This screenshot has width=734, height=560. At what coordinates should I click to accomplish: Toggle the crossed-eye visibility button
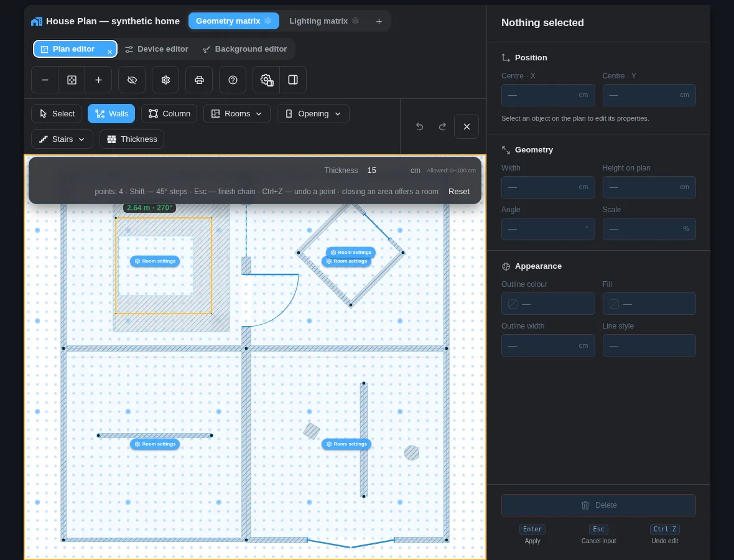pos(132,80)
